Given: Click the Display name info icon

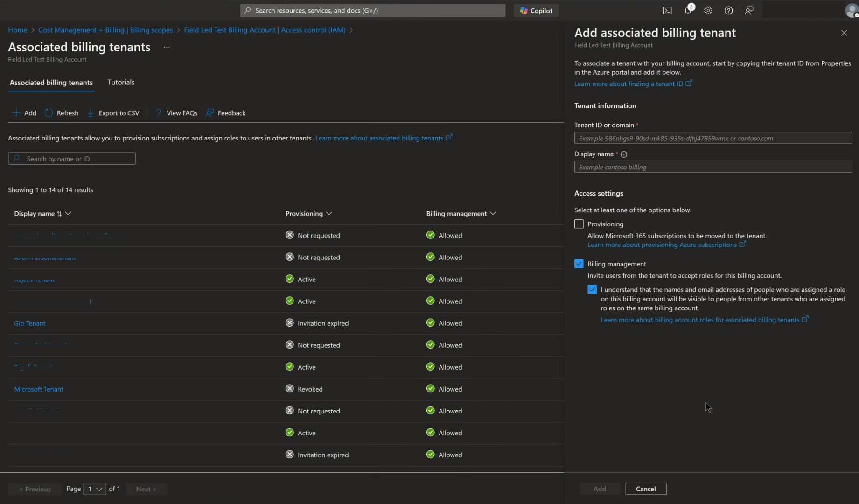Looking at the screenshot, I should click(x=624, y=154).
